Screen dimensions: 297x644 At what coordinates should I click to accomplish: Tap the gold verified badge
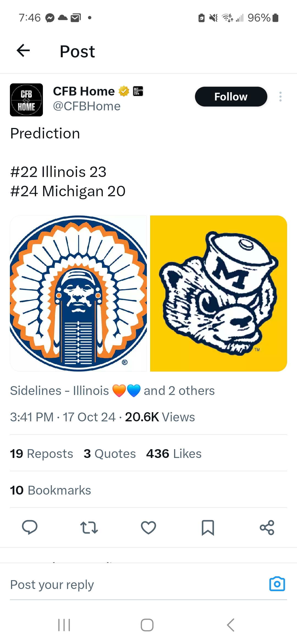coord(124,91)
